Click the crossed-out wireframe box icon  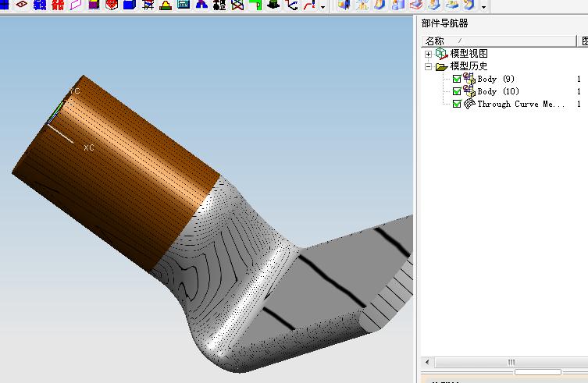pos(237,5)
